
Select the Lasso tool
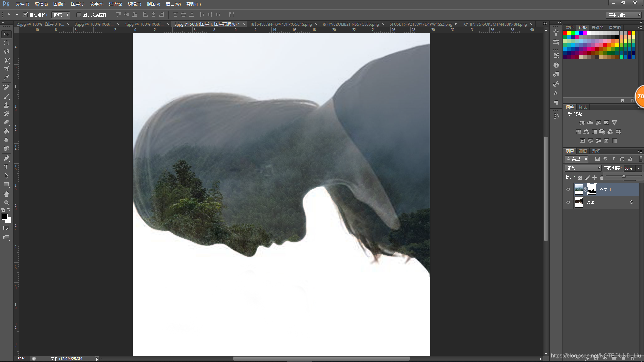coord(6,52)
